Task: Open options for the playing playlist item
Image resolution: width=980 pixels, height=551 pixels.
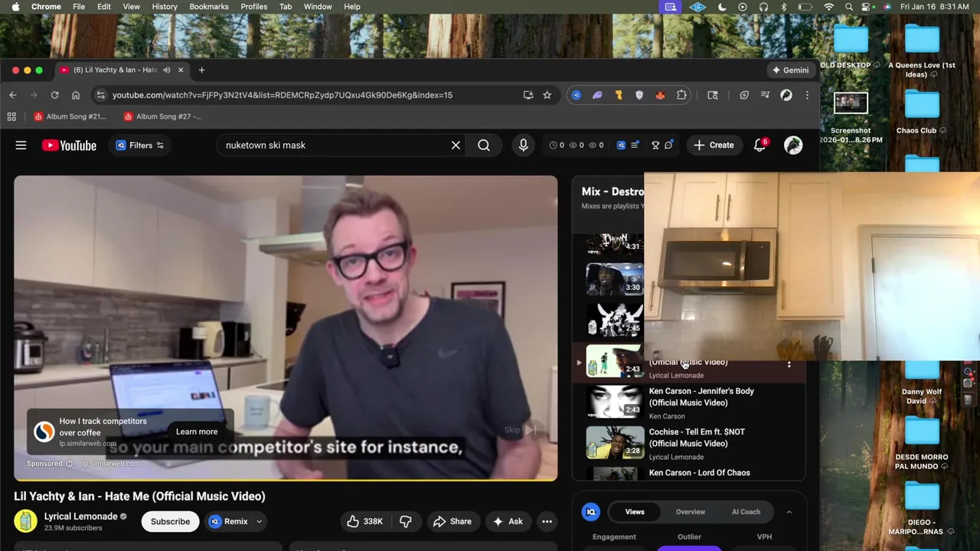Action: pyautogui.click(x=789, y=364)
